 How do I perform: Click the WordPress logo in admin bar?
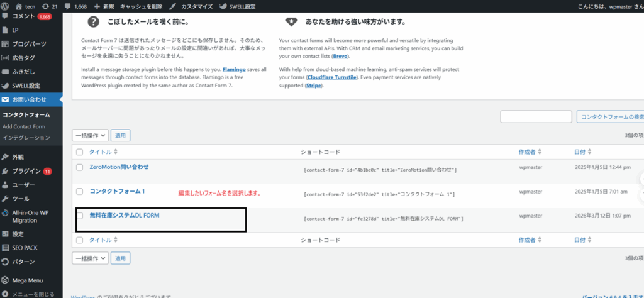(x=6, y=6)
